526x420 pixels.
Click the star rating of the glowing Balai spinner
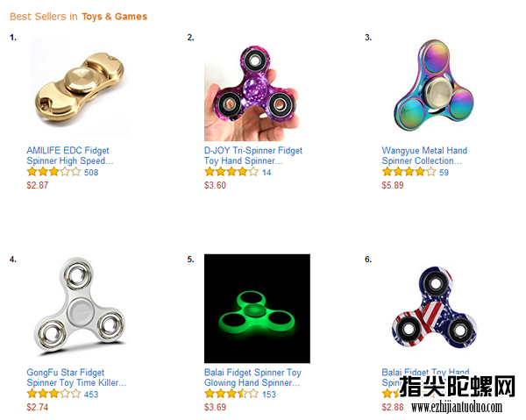pos(231,394)
